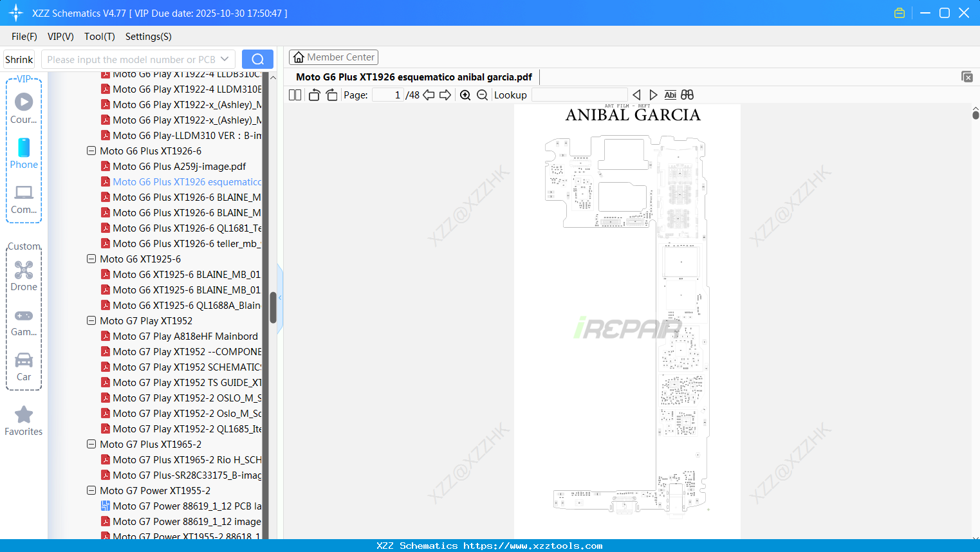Open the Settings menu
Screen dimensions: 980x552
tap(148, 37)
